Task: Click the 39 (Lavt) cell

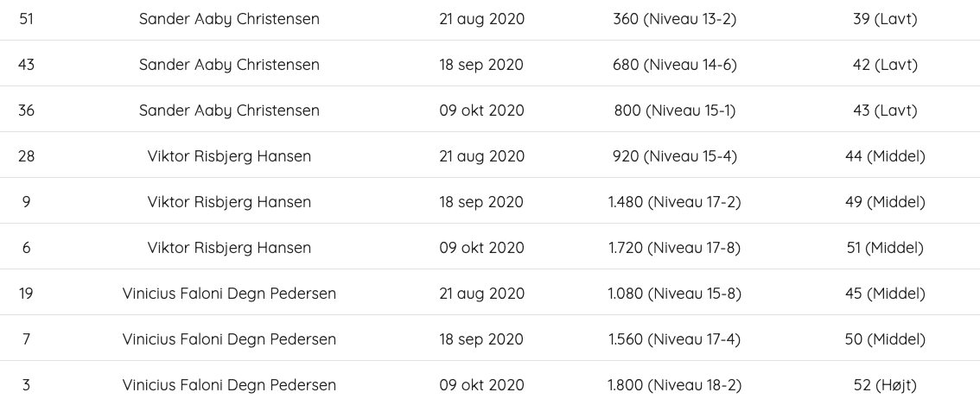Action: (x=885, y=19)
